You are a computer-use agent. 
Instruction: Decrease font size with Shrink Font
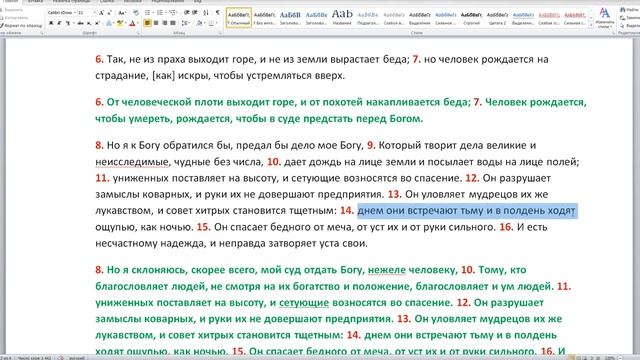click(x=109, y=13)
